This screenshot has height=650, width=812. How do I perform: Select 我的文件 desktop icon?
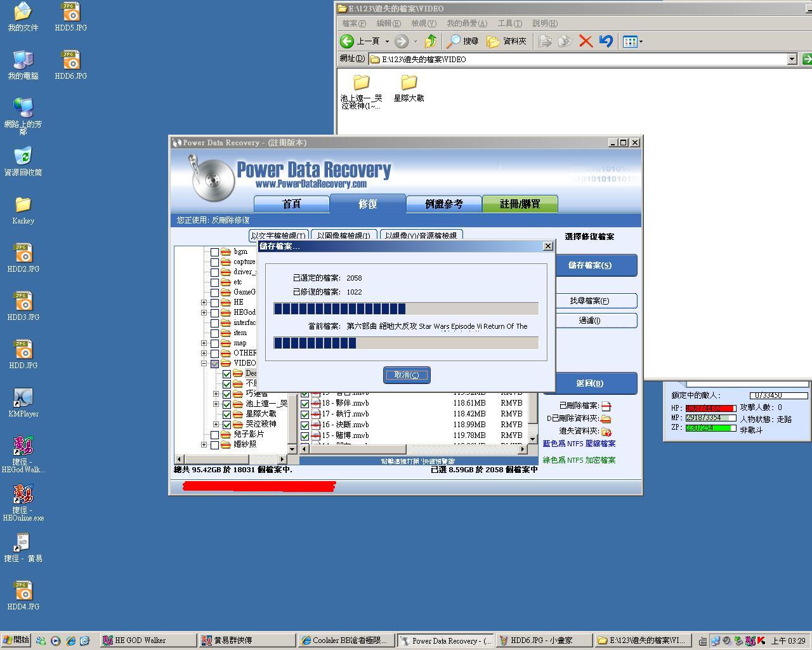point(23,17)
